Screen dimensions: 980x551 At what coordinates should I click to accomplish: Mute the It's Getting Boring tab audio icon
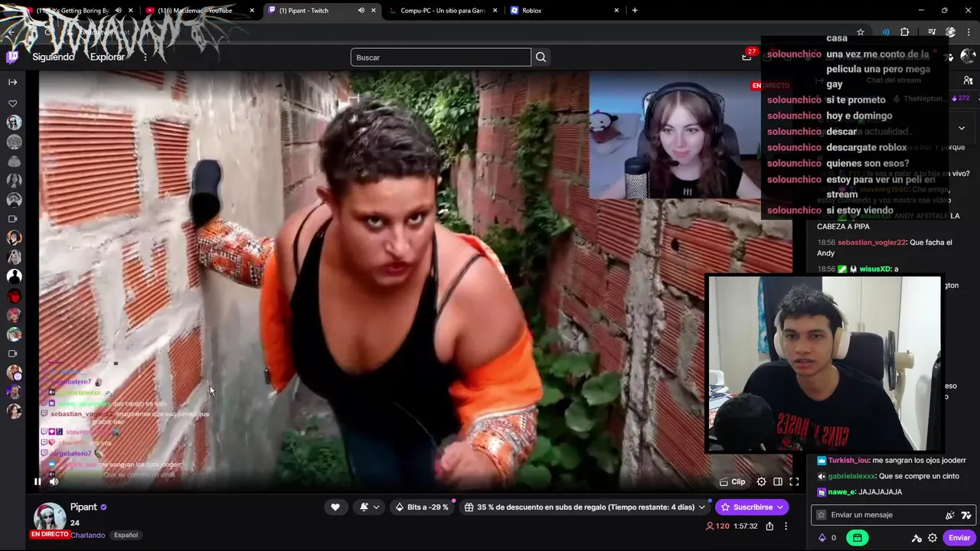(x=118, y=11)
